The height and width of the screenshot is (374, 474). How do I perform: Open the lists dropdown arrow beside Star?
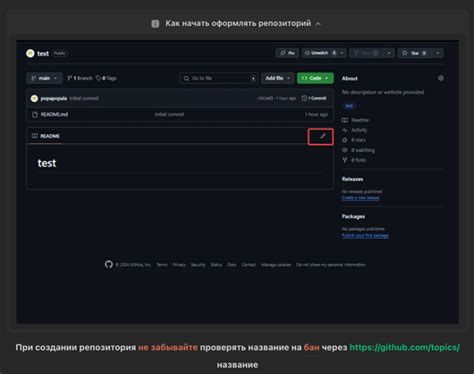coord(438,53)
